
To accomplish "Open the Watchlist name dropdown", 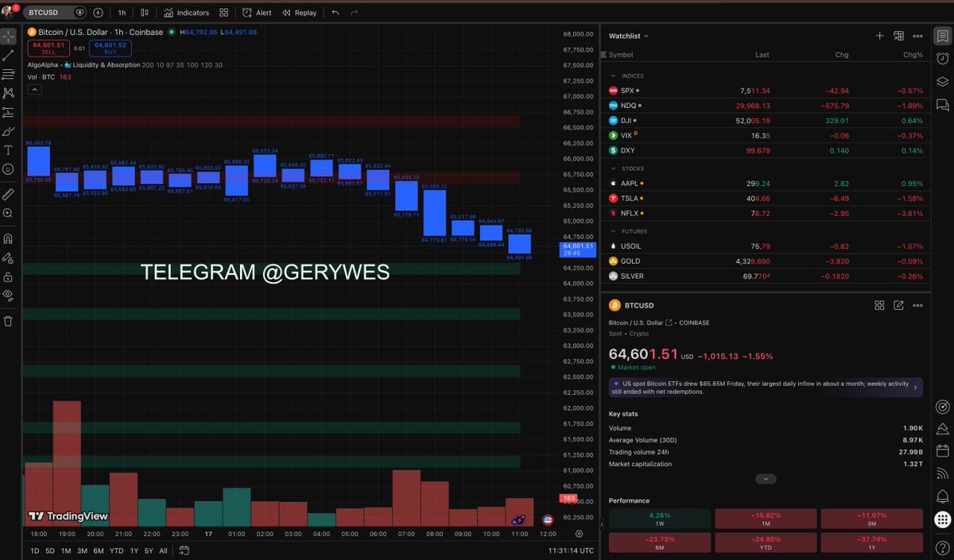I will click(629, 36).
